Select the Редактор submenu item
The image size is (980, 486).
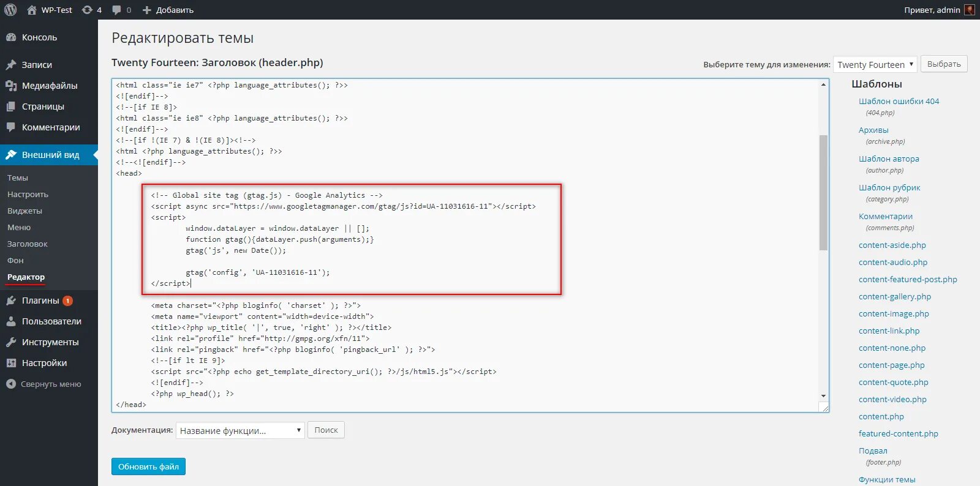[x=26, y=277]
